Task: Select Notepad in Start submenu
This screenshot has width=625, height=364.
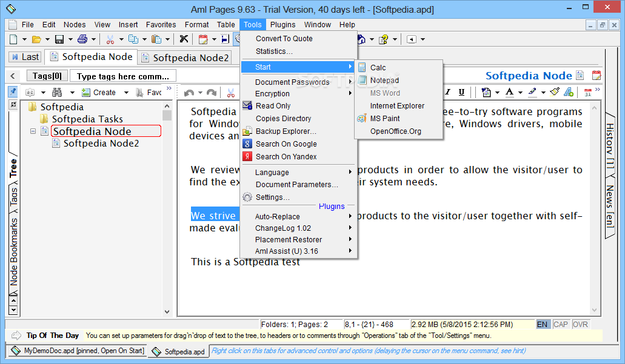Action: [384, 80]
